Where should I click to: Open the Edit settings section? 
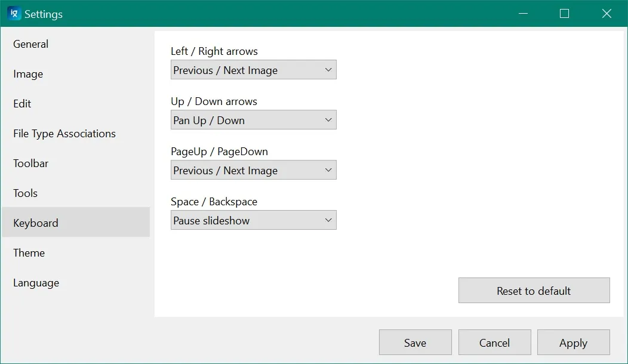pyautogui.click(x=76, y=104)
